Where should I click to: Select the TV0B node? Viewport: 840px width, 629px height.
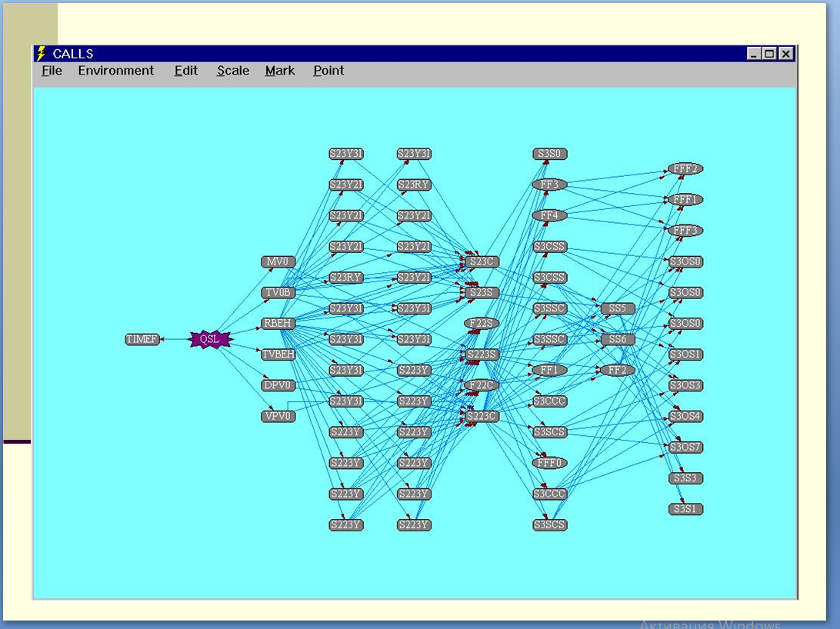click(278, 293)
